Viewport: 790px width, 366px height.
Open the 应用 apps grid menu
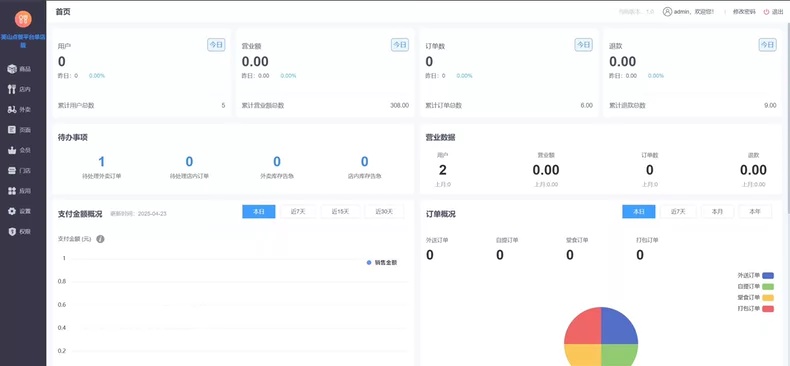point(20,191)
